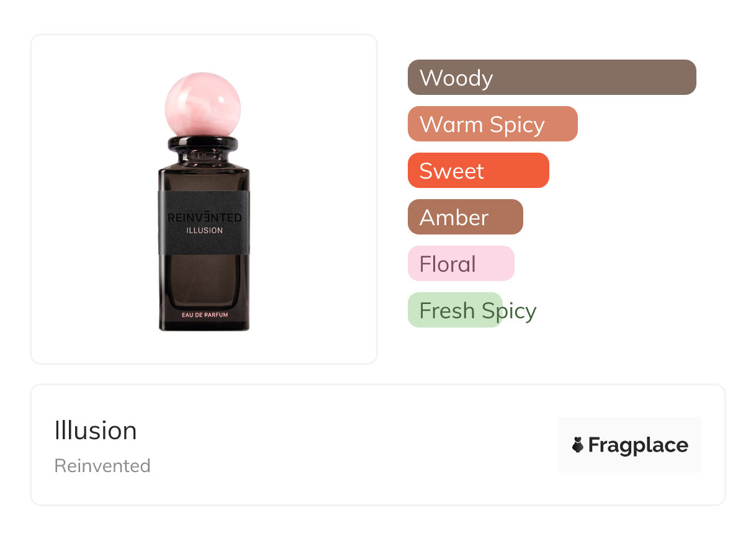The width and height of the screenshot is (756, 536).
Task: Click EAU DE PARFUM text on bottle
Action: (205, 315)
